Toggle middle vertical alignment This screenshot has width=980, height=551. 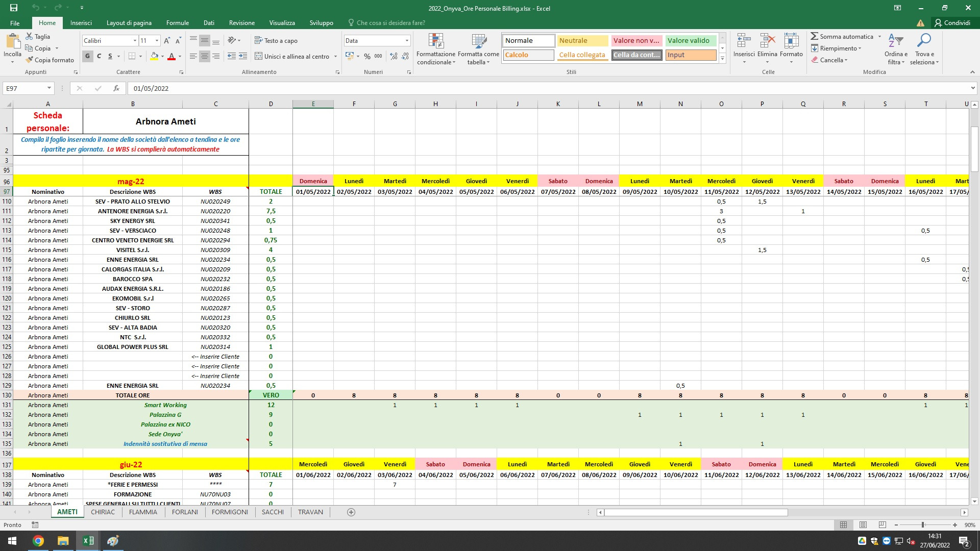coord(204,40)
